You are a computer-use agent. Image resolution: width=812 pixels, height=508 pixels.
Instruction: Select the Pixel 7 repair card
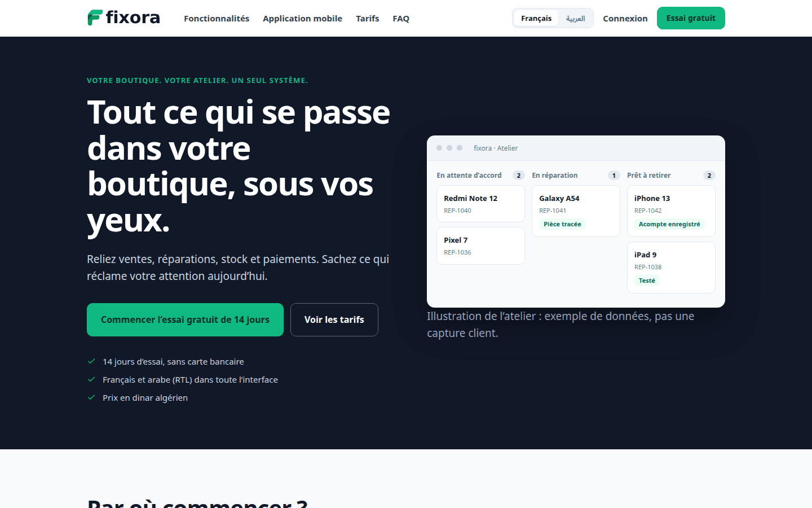(480, 246)
